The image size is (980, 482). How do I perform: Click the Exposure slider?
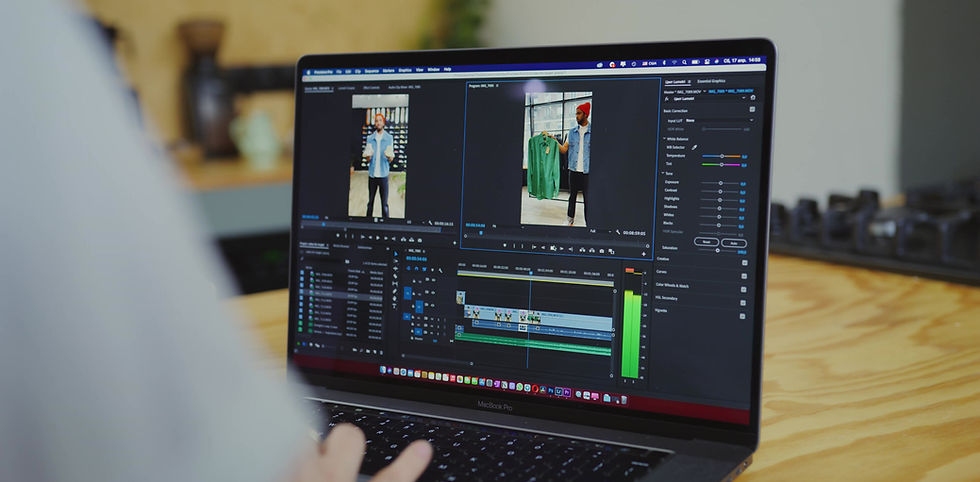pos(721,183)
